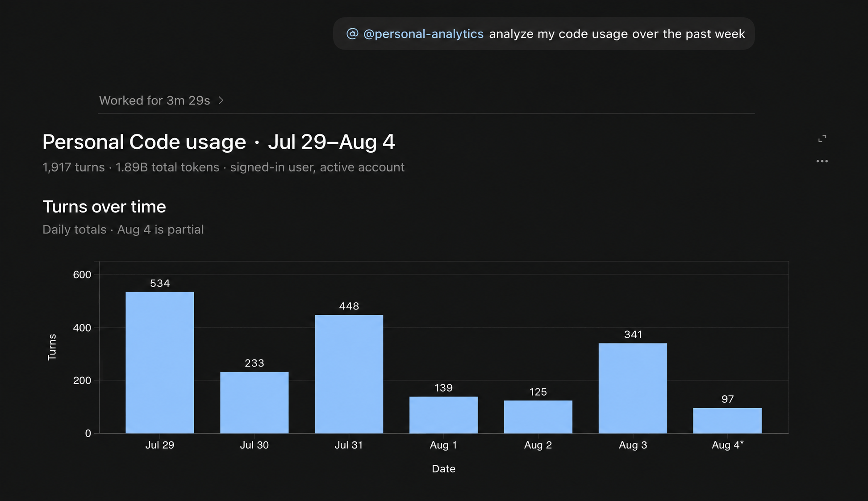The width and height of the screenshot is (868, 501).
Task: Click the 400 y-axis tick label
Action: (x=82, y=328)
